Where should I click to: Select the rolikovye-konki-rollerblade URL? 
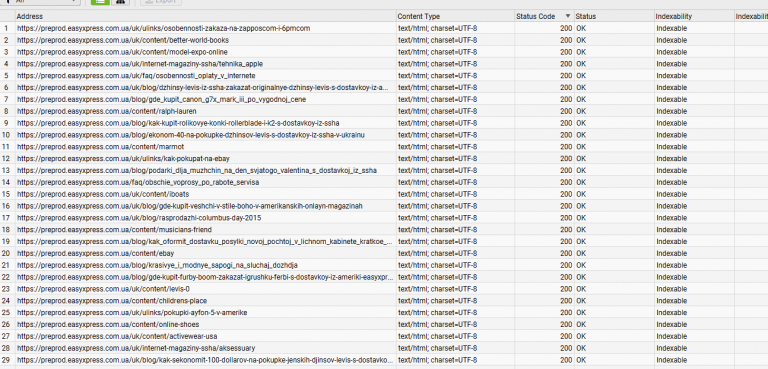tap(178, 123)
